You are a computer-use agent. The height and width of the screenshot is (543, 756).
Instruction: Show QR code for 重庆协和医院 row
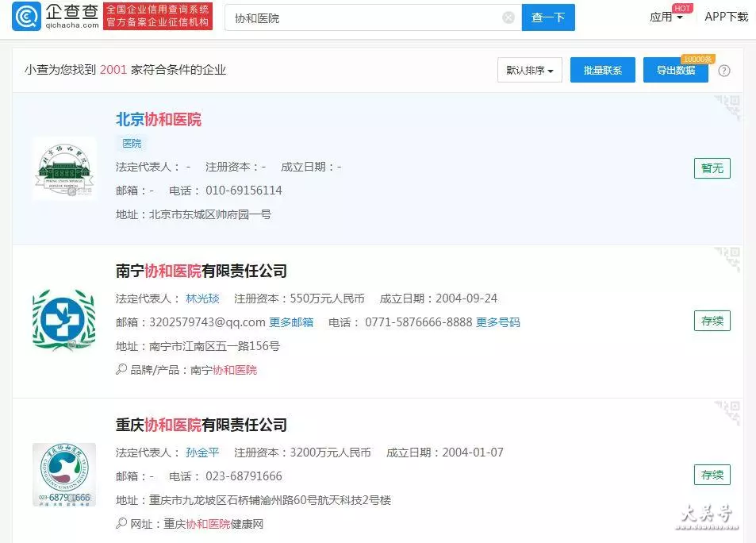point(728,413)
